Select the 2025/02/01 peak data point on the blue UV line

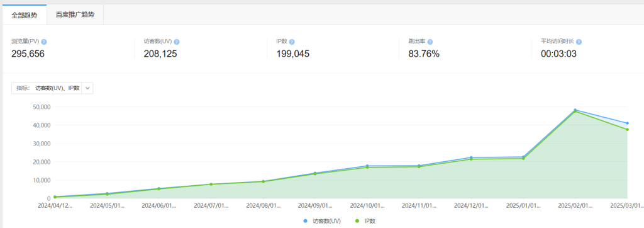pyautogui.click(x=575, y=110)
